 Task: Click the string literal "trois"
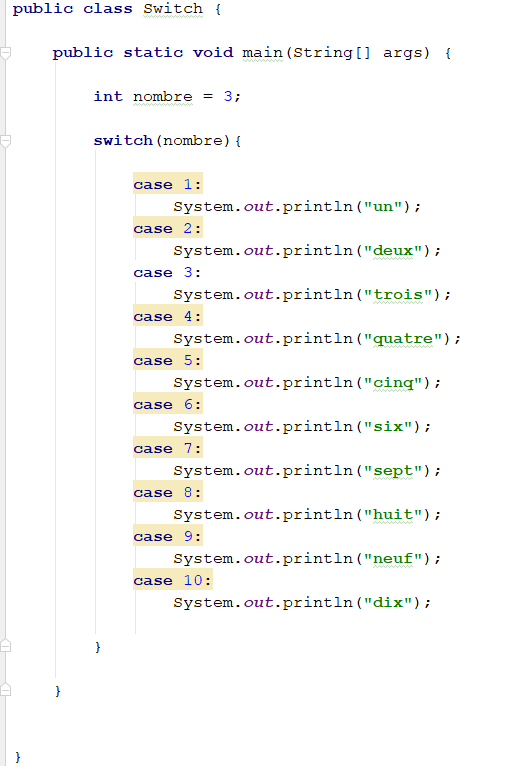click(x=398, y=295)
